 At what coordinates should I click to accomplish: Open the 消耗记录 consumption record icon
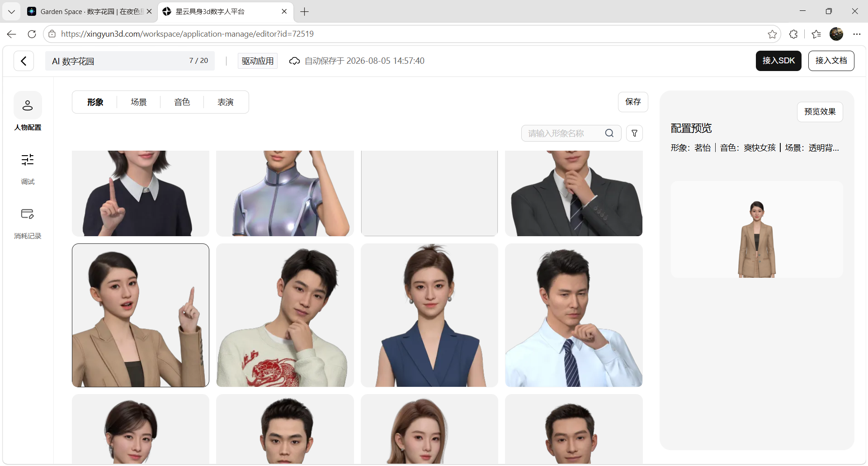pyautogui.click(x=28, y=214)
